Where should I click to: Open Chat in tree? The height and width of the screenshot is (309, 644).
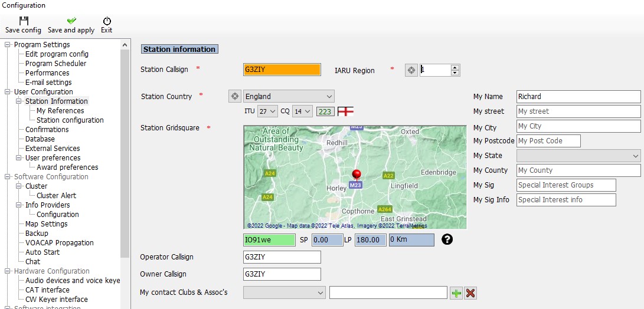pos(33,261)
